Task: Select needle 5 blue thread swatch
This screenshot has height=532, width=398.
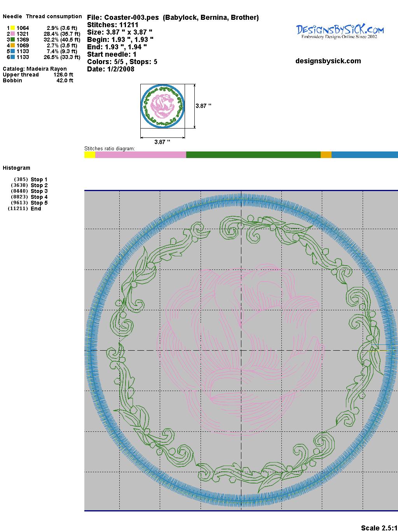Action: (x=12, y=51)
